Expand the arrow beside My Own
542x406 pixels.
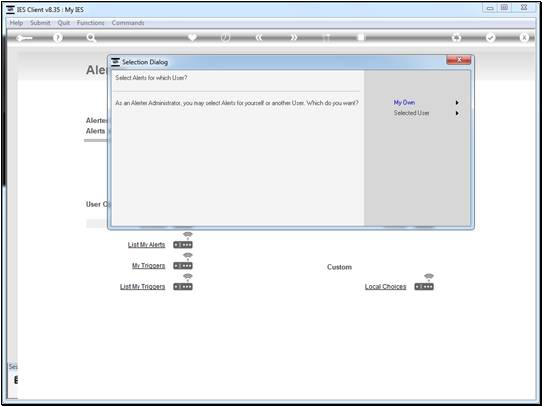click(457, 103)
